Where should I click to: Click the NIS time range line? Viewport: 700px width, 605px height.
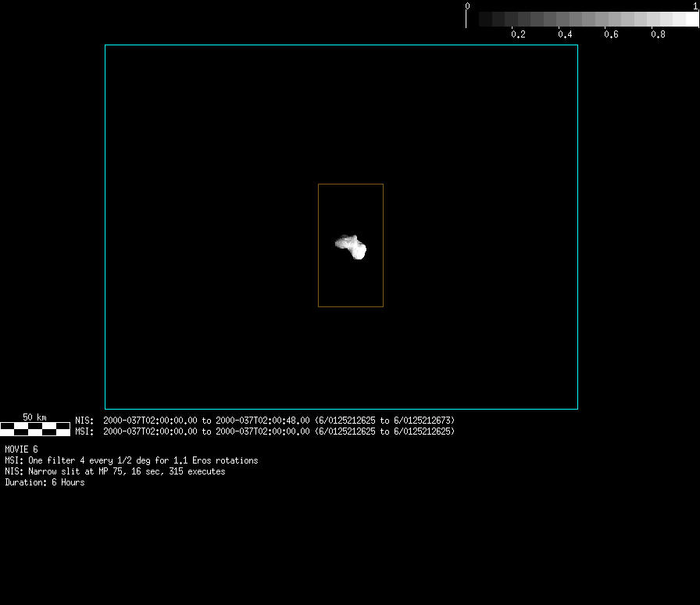266,421
